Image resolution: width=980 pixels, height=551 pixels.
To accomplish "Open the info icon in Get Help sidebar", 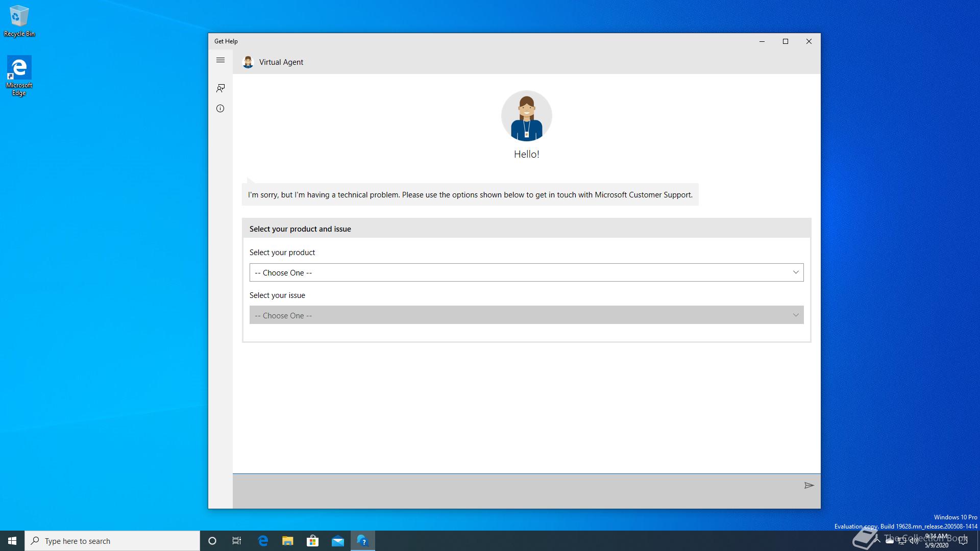I will click(220, 108).
